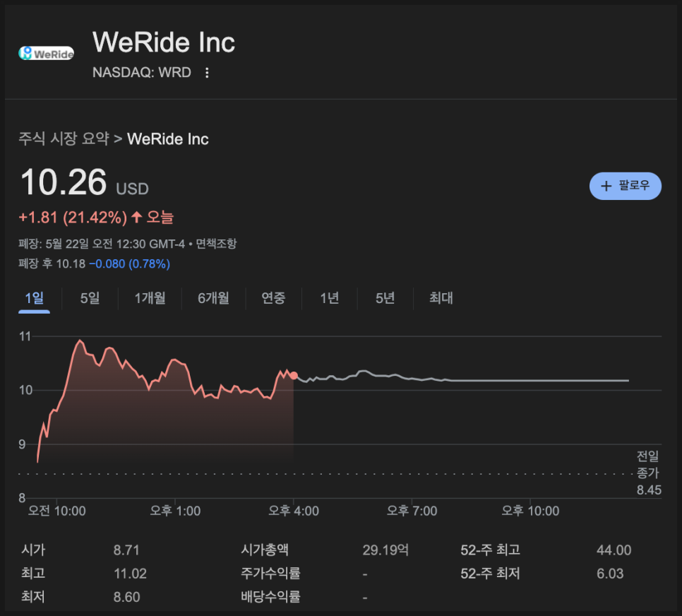Screen dimensions: 682x616
Task: Click the 시가총액 label
Action: click(265, 550)
